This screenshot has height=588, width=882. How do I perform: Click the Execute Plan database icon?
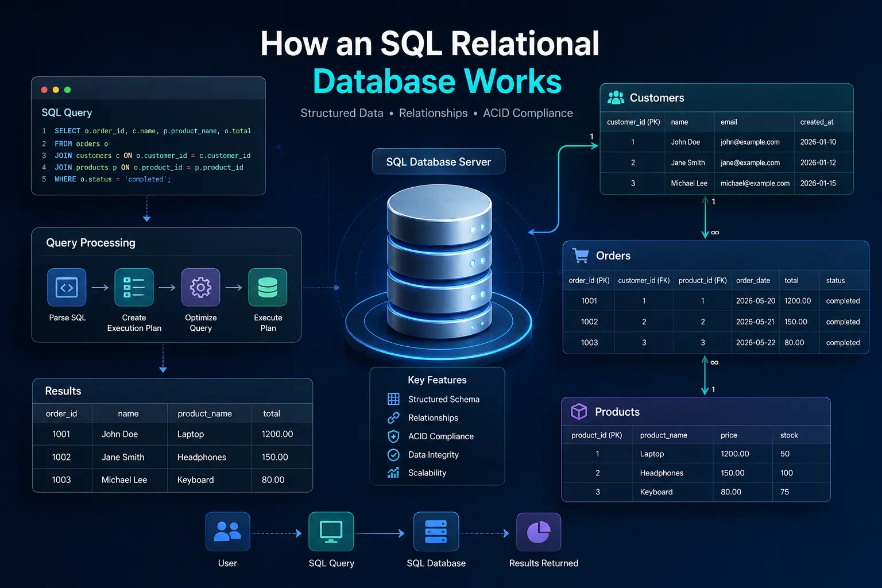coord(268,287)
